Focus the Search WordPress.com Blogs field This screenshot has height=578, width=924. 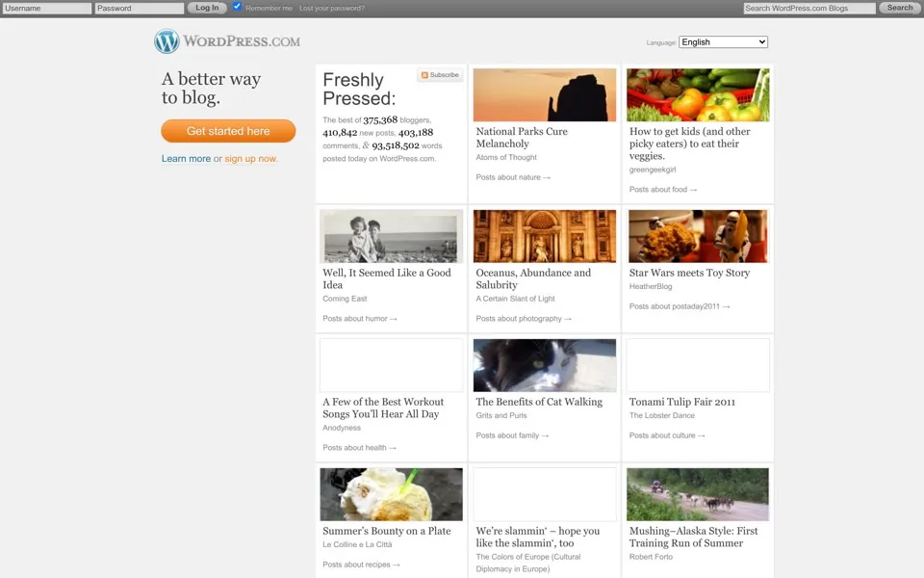(809, 9)
